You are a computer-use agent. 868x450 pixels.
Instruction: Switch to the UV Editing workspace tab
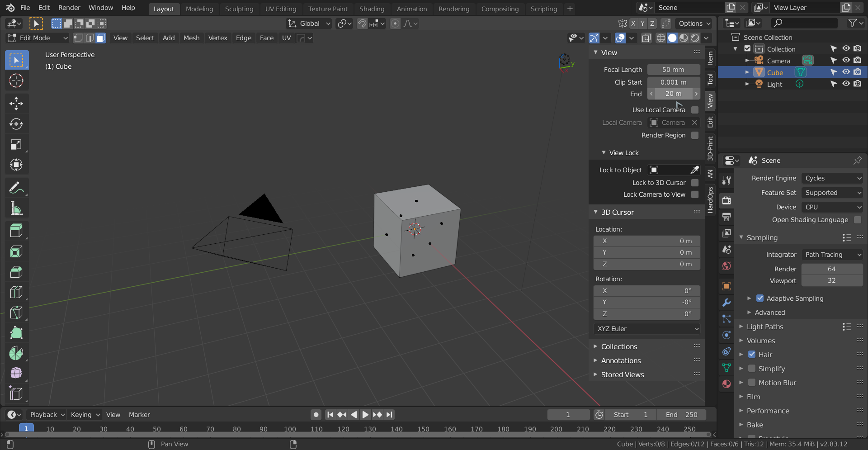(x=281, y=9)
